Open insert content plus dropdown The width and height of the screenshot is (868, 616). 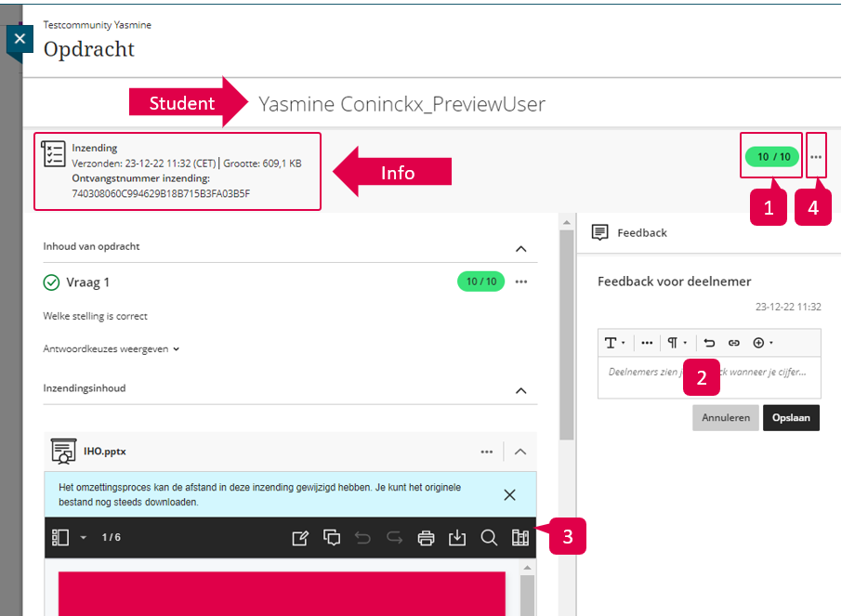pos(762,343)
